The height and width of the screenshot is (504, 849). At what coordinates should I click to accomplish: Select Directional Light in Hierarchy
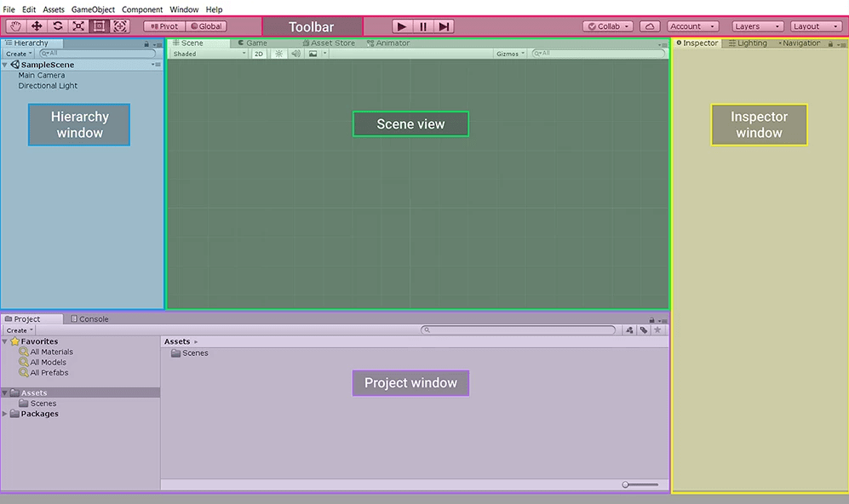[48, 85]
